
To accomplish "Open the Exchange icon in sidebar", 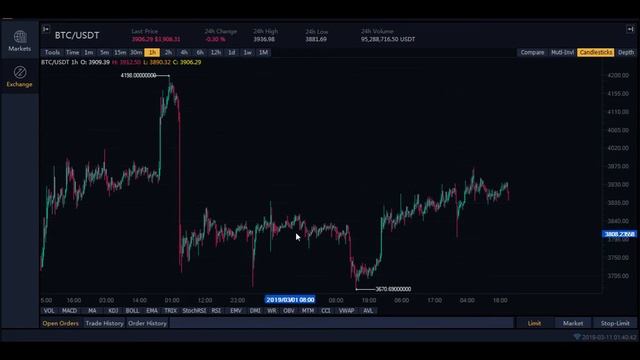I will [x=20, y=73].
